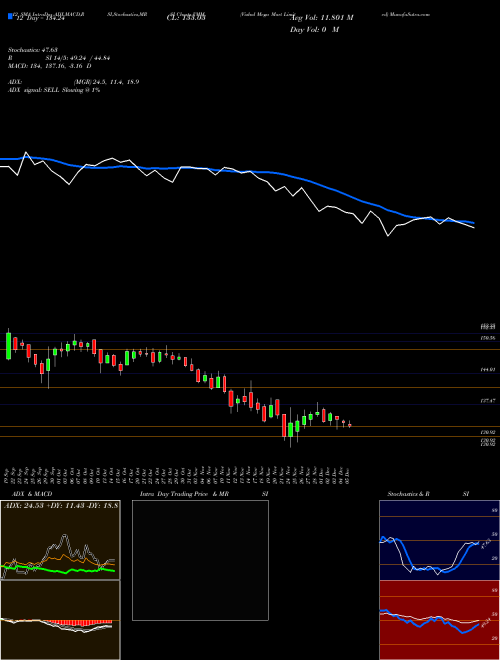Click the 'Intra Day Trading Price & MR' title
Viewport: 500px width, 660px height.
click(x=184, y=494)
